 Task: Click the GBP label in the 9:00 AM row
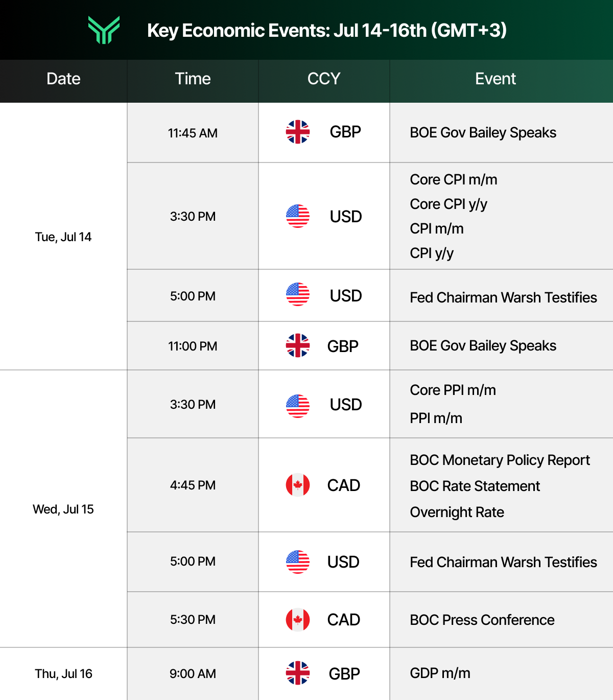(x=344, y=674)
